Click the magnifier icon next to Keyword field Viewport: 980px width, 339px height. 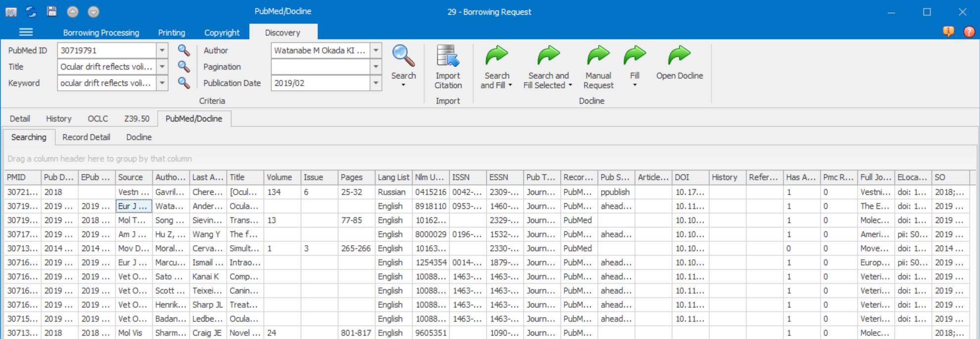tap(184, 83)
